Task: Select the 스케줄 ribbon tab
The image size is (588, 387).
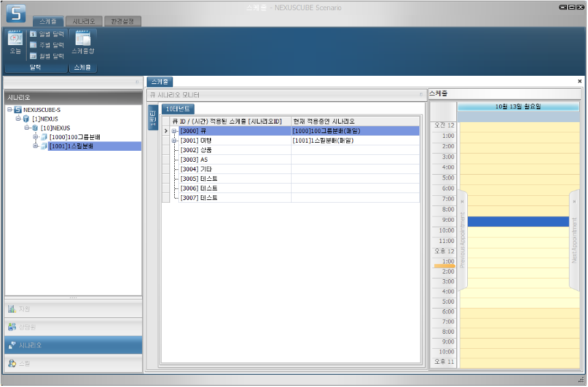Action: (48, 21)
